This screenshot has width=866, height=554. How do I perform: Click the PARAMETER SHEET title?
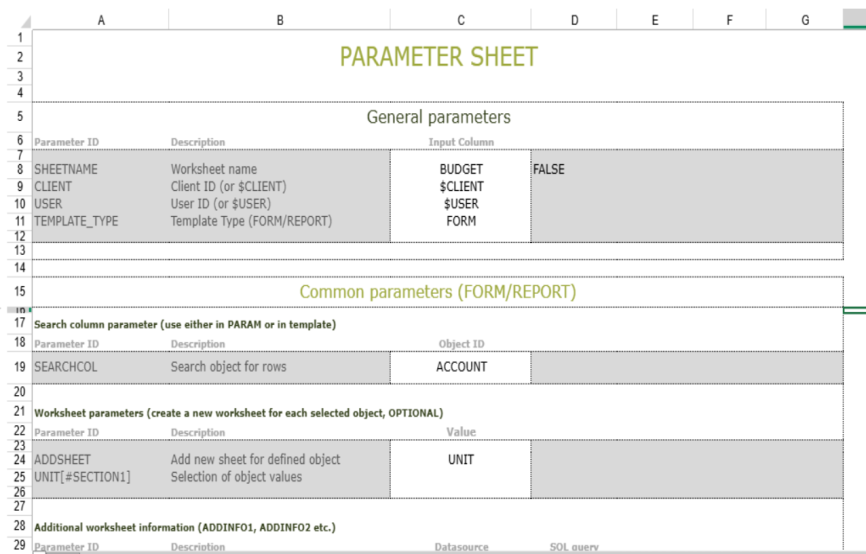438,57
